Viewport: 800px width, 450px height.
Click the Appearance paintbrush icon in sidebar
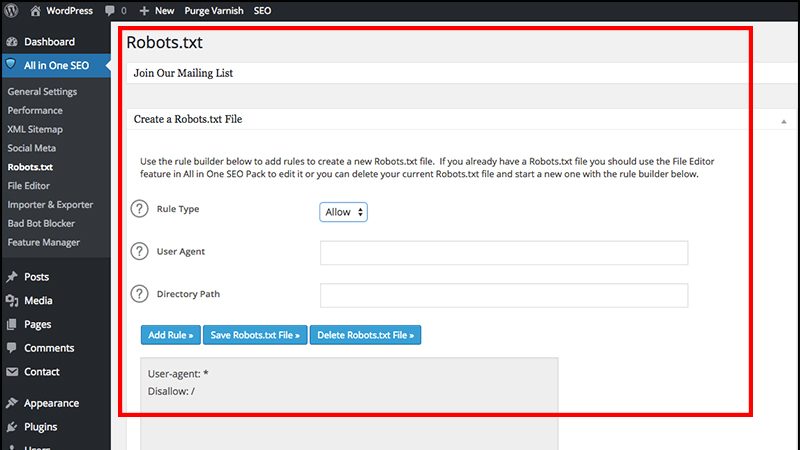(x=11, y=404)
